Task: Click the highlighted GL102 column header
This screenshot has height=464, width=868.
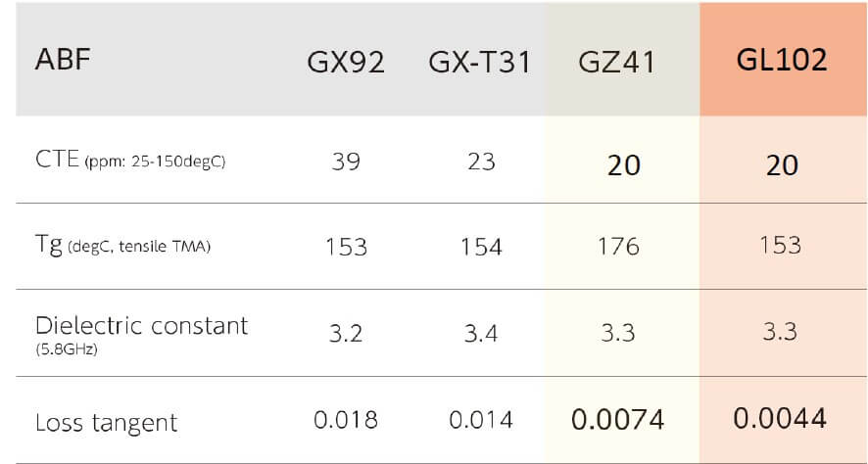Action: point(781,60)
